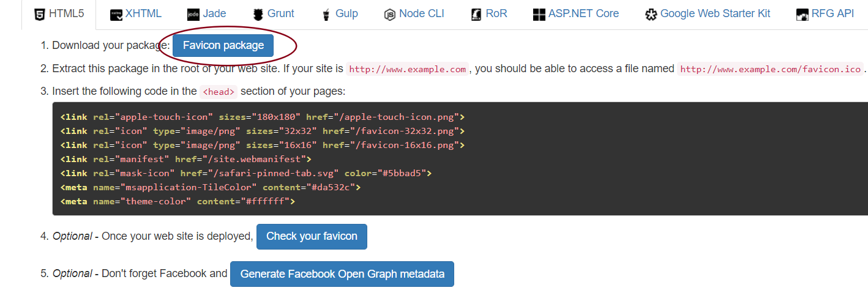Click the apple-touch-icon link code line

pos(262,117)
